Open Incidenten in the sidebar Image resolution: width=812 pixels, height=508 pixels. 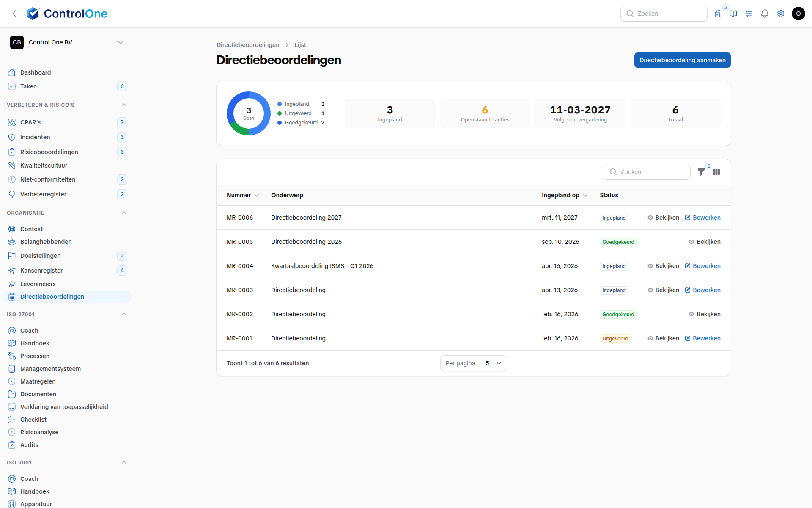pyautogui.click(x=68, y=137)
